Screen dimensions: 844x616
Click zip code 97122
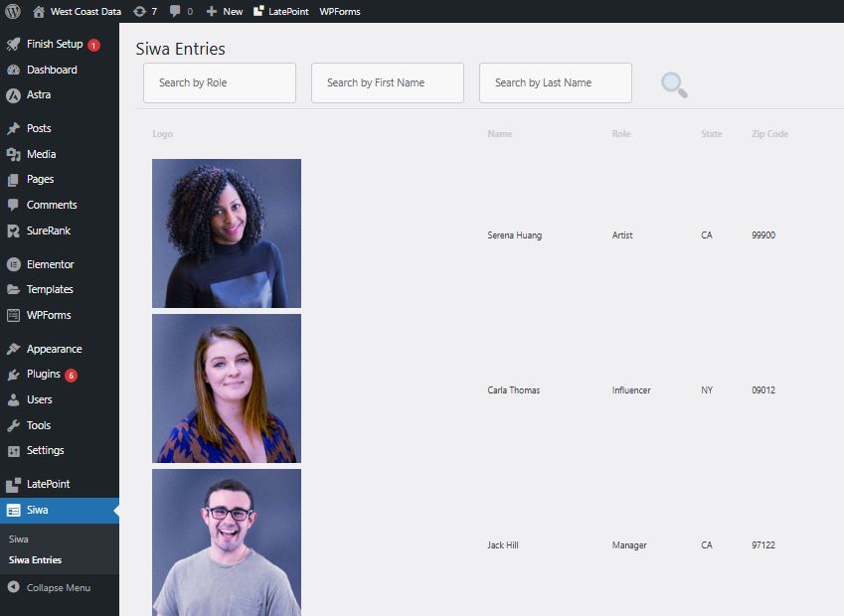click(x=763, y=545)
